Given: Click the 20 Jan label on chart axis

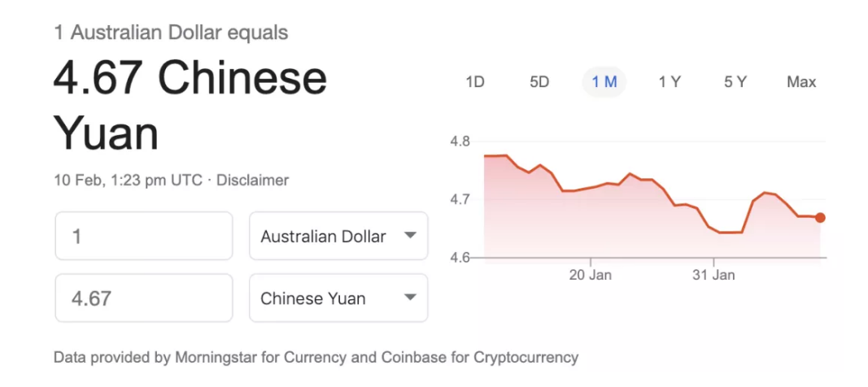Looking at the screenshot, I should click(x=590, y=275).
